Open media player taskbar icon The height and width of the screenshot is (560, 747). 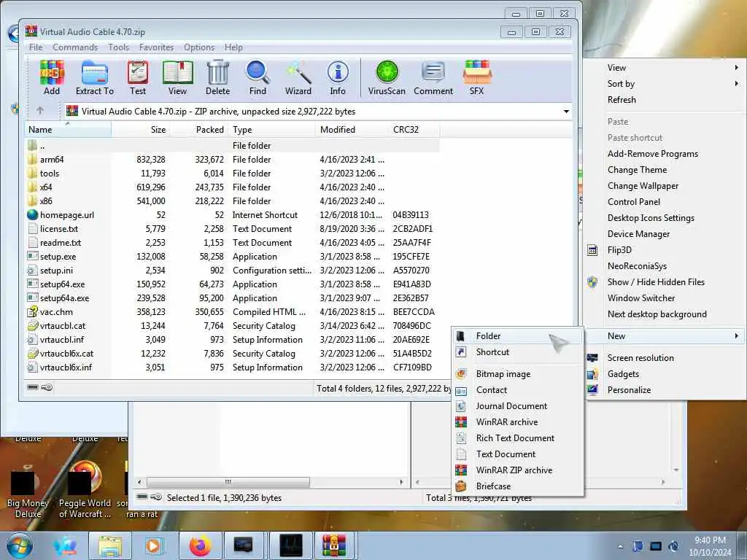point(155,545)
